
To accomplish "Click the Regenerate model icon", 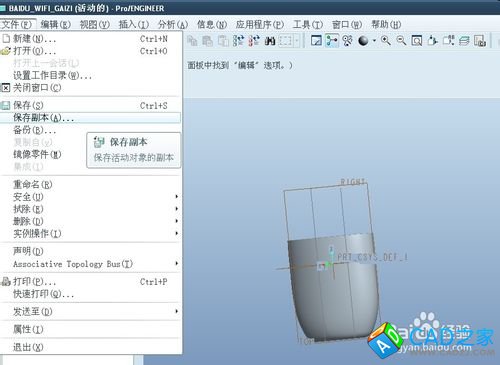I will pos(238,41).
